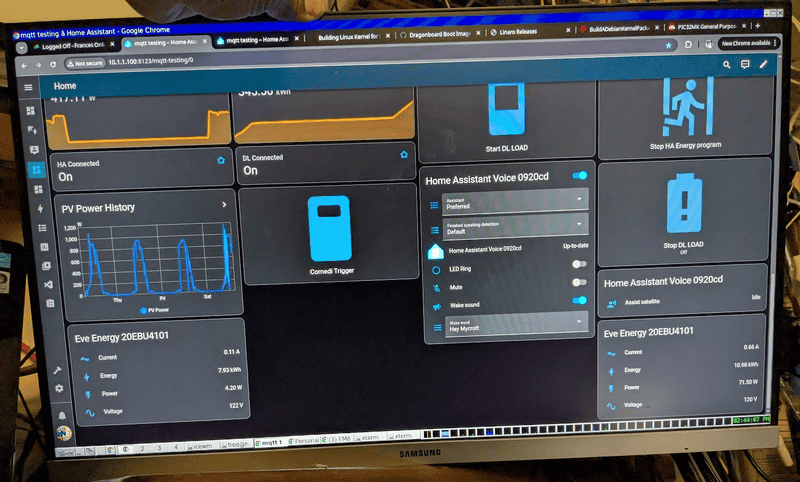Expand PV Power History with chevron

224,204
